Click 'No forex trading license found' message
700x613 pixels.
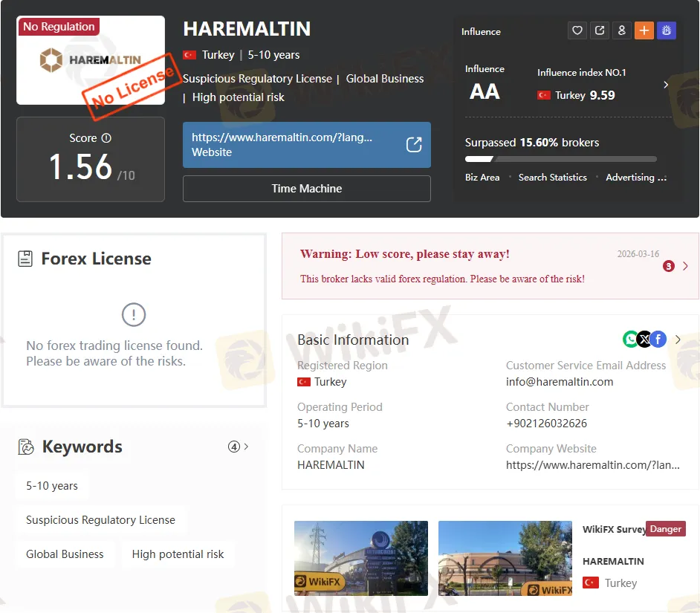click(x=114, y=353)
